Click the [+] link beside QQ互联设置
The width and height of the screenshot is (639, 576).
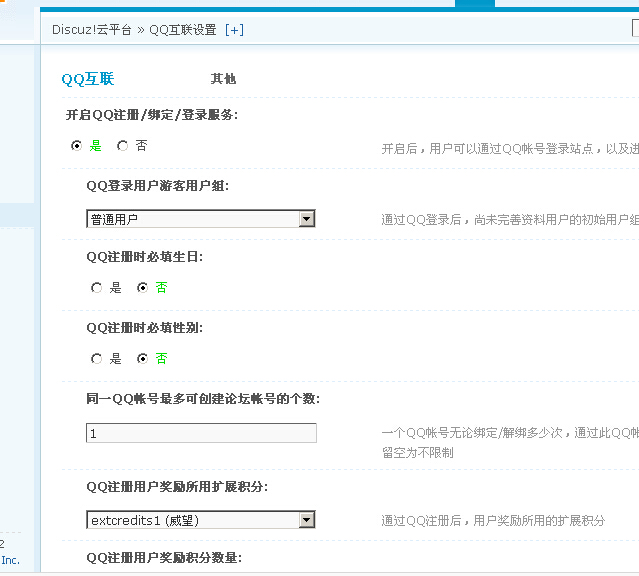click(234, 30)
